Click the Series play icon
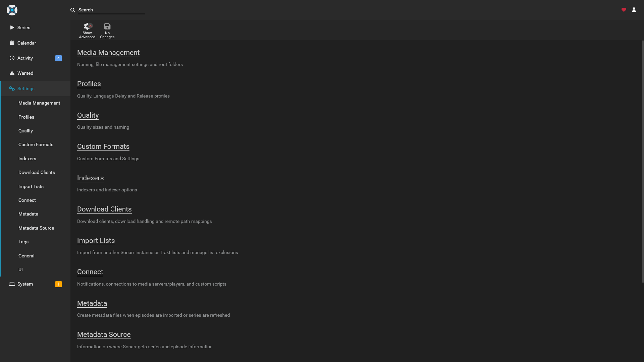 click(12, 27)
